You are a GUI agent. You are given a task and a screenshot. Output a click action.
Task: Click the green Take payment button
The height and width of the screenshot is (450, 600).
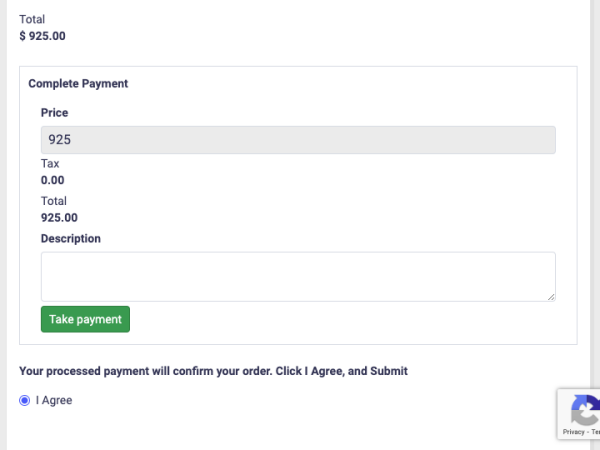85,319
